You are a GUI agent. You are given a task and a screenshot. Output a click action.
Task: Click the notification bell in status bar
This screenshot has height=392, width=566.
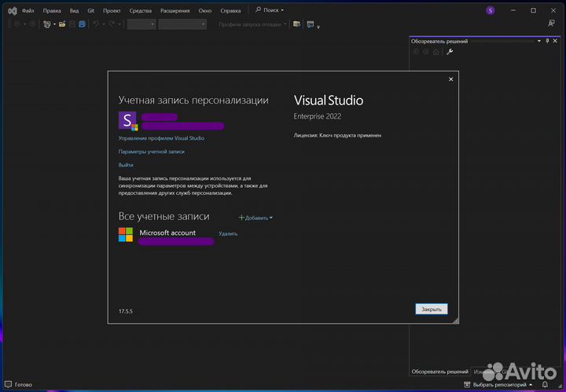(x=545, y=385)
